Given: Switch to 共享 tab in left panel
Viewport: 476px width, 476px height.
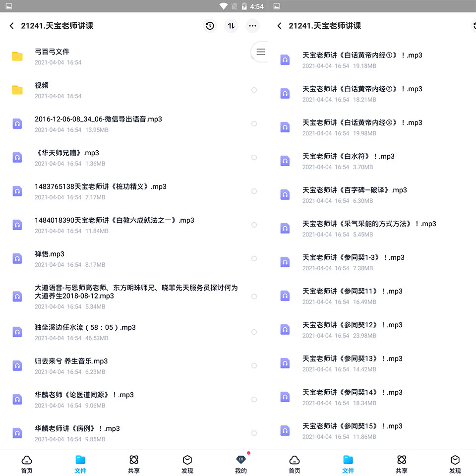Looking at the screenshot, I should coord(134,464).
